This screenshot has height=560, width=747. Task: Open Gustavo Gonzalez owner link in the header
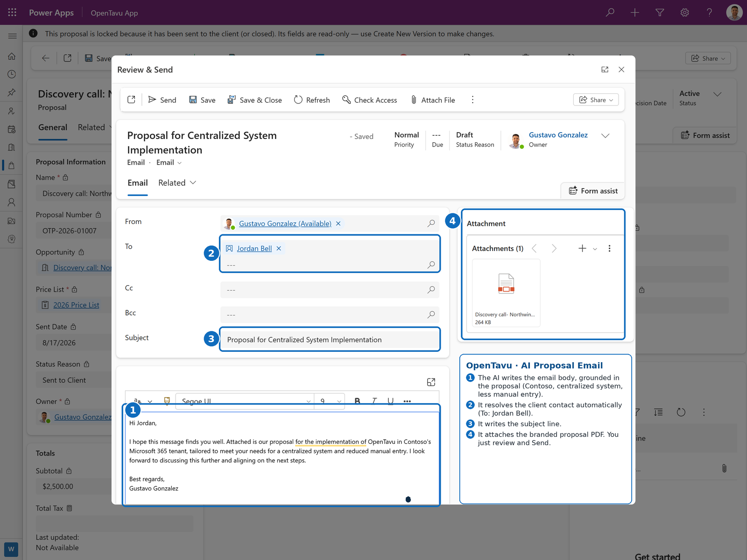558,135
